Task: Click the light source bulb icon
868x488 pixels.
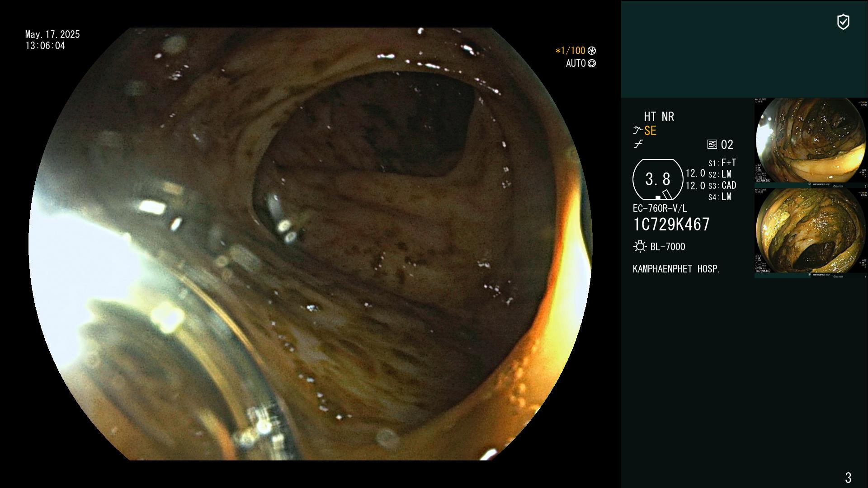Action: click(640, 247)
